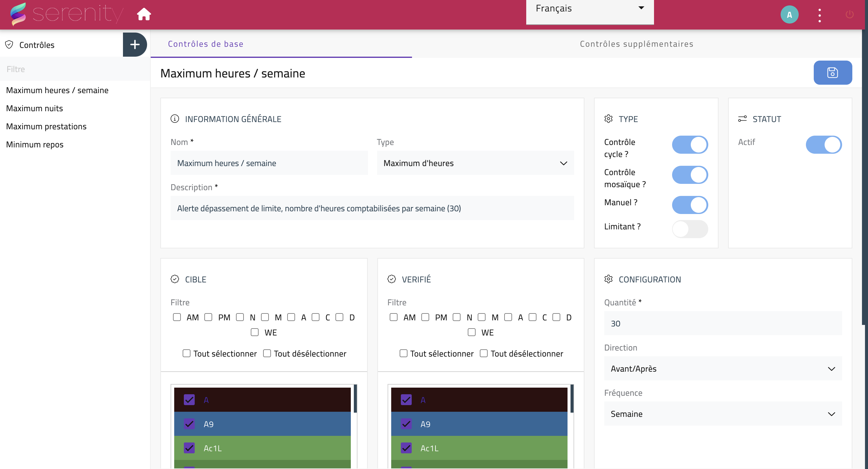Image resolution: width=868 pixels, height=469 pixels.
Task: Disable the Contrôle cycle toggle
Action: [x=690, y=145]
